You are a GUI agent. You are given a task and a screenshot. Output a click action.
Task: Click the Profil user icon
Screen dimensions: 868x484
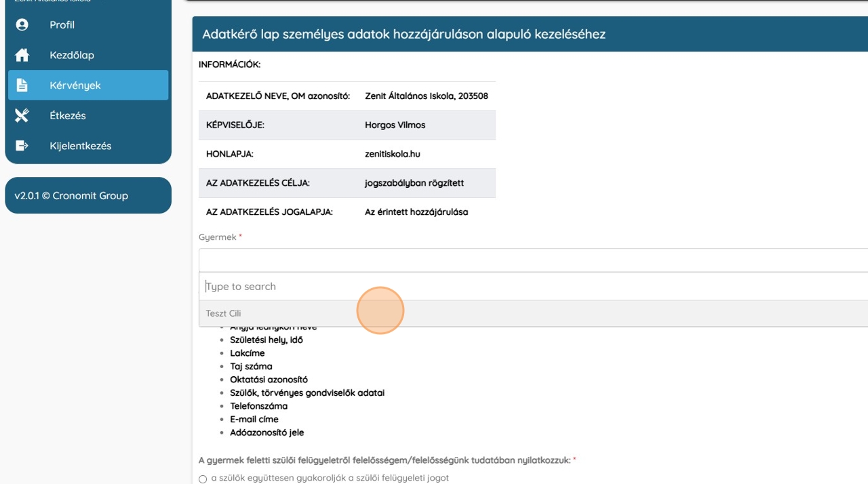tap(22, 24)
